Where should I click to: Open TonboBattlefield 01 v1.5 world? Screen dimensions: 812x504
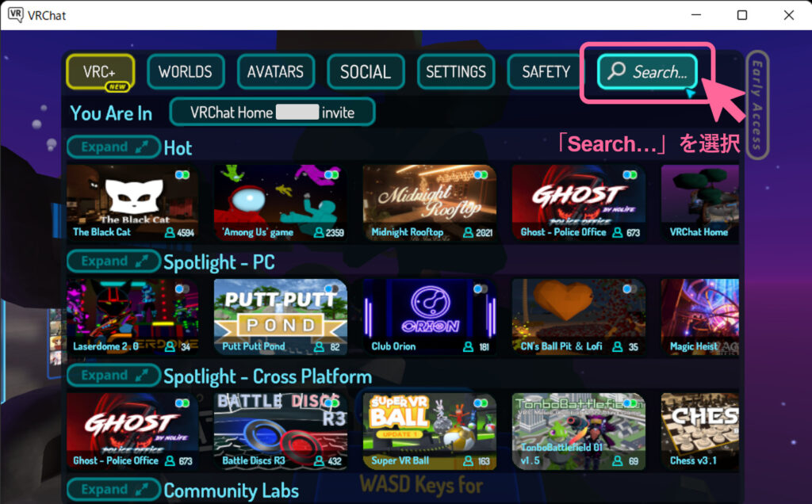tap(579, 432)
